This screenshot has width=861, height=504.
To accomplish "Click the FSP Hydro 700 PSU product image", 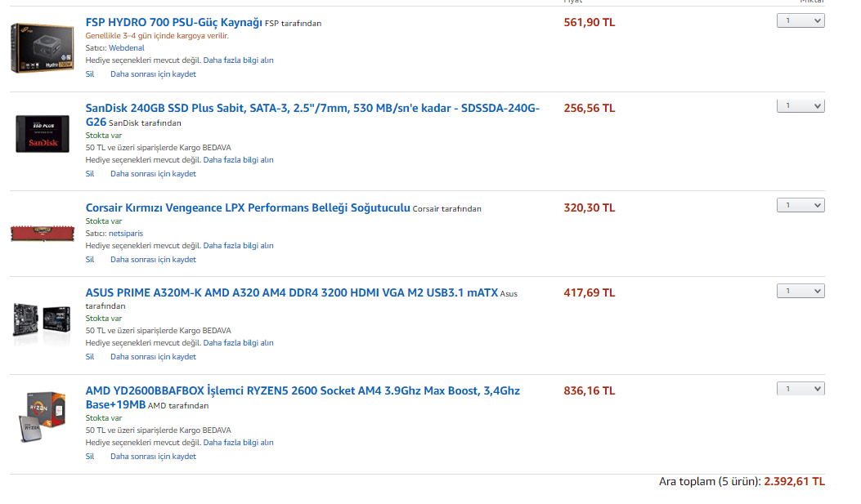I will click(36, 48).
